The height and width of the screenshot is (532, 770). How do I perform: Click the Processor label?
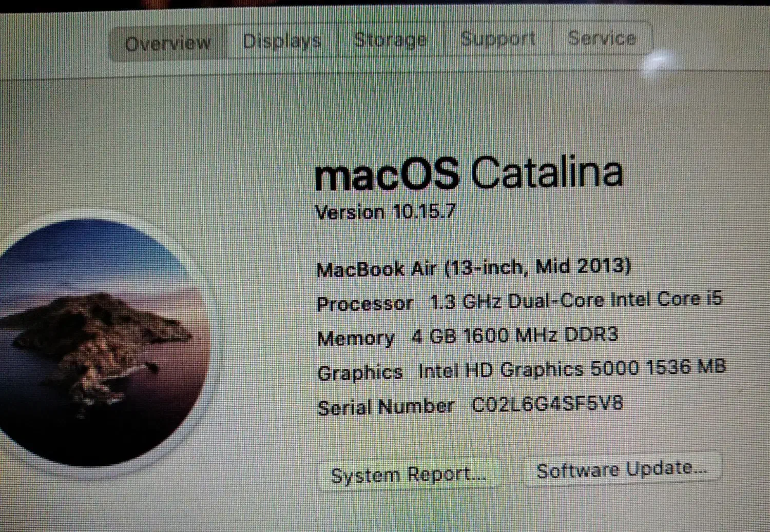tap(365, 304)
